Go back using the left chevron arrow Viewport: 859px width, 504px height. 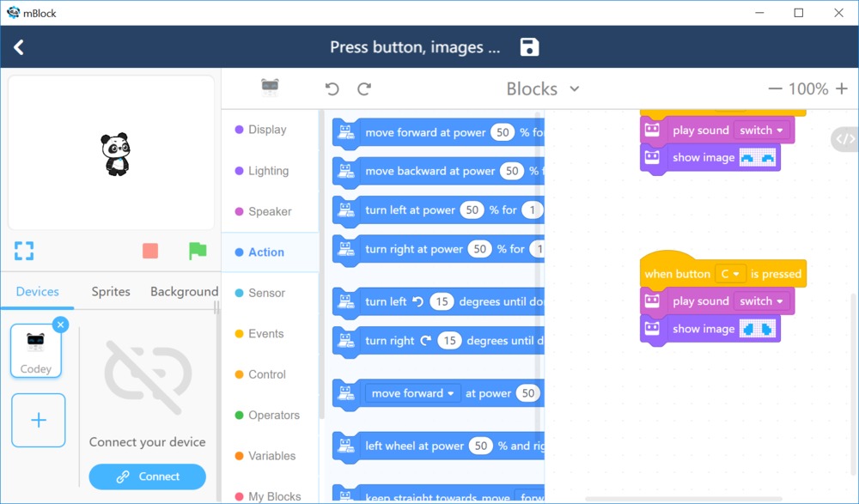[x=19, y=47]
